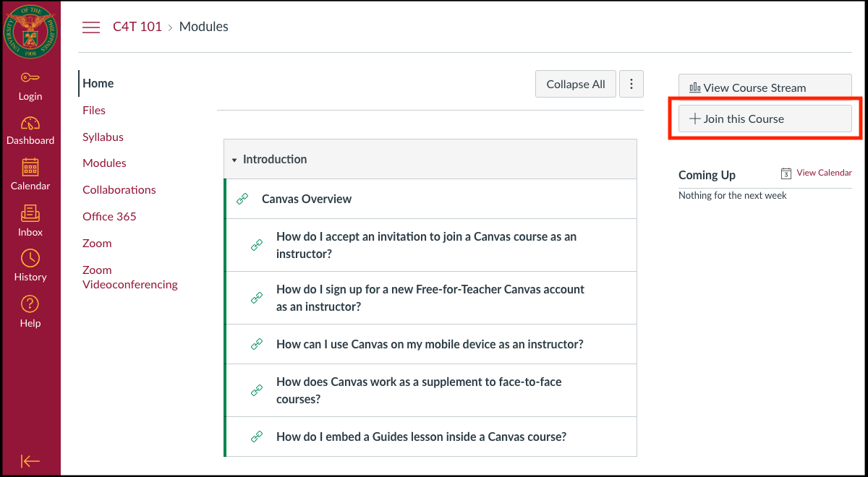Open the View Calendar link
This screenshot has height=477, width=868.
click(x=823, y=173)
